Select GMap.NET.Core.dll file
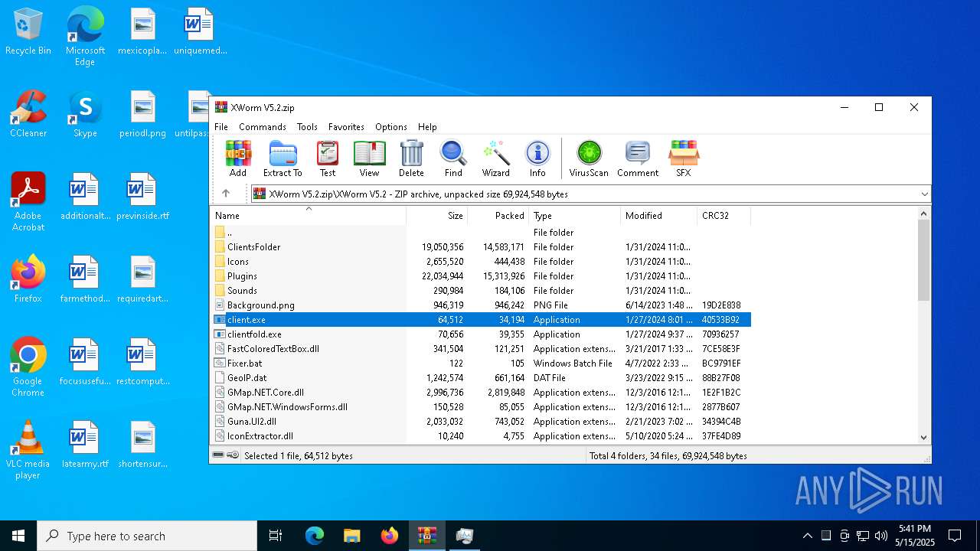The width and height of the screenshot is (980, 551). click(481, 393)
